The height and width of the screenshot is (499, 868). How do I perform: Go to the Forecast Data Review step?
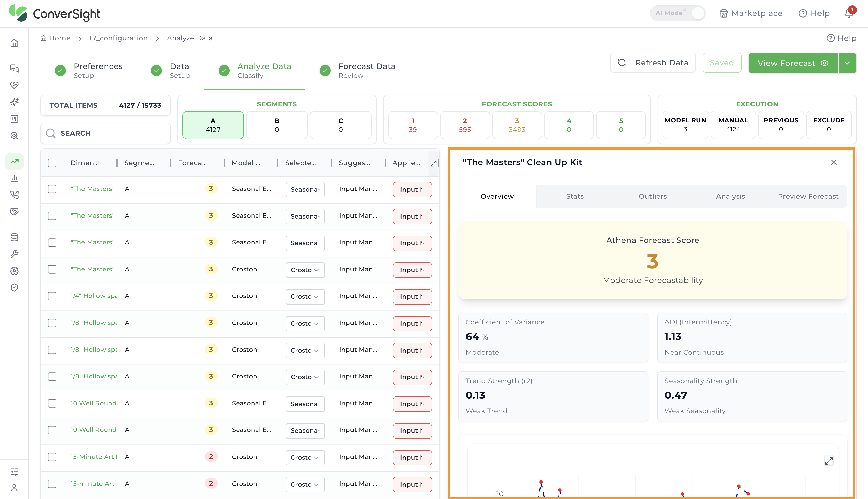357,71
